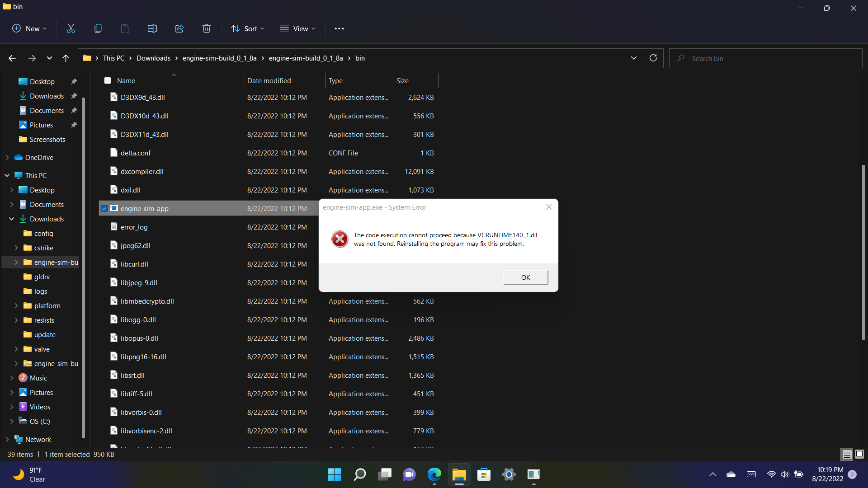Expand the Network tree node
This screenshot has width=868, height=488.
click(7, 439)
